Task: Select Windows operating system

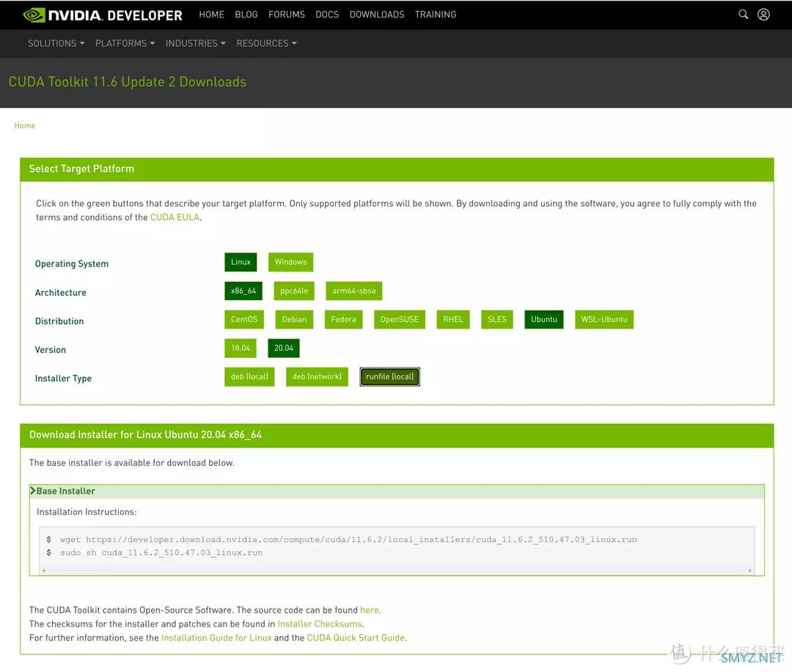Action: pyautogui.click(x=290, y=262)
